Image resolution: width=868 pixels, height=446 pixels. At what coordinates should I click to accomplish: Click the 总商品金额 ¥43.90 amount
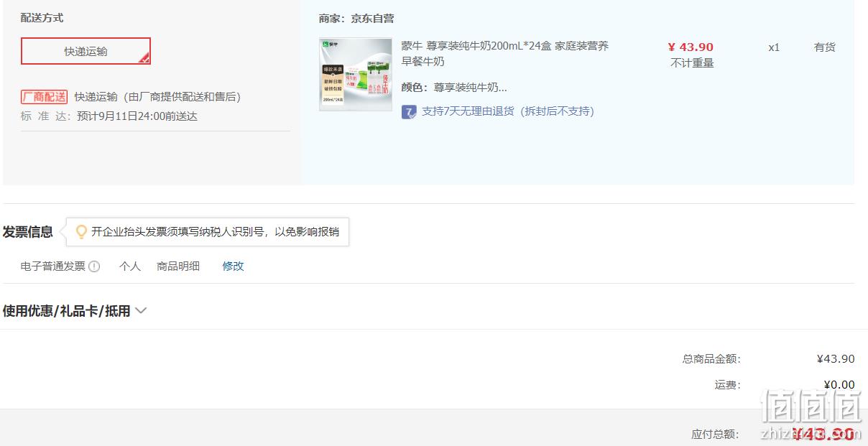click(x=836, y=359)
